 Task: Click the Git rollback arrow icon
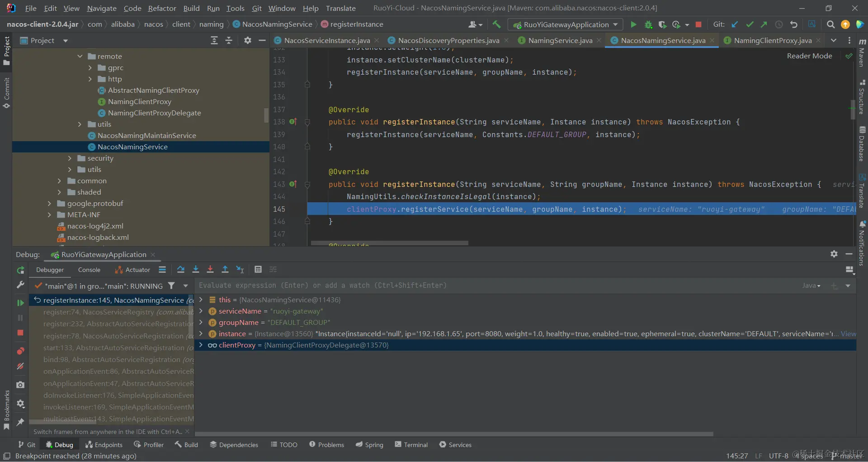tap(794, 24)
